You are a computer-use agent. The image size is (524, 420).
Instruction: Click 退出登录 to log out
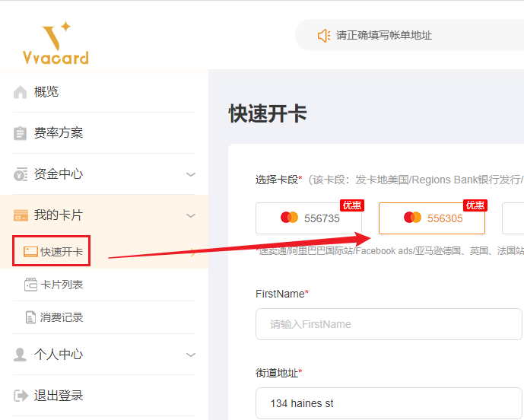coord(104,396)
